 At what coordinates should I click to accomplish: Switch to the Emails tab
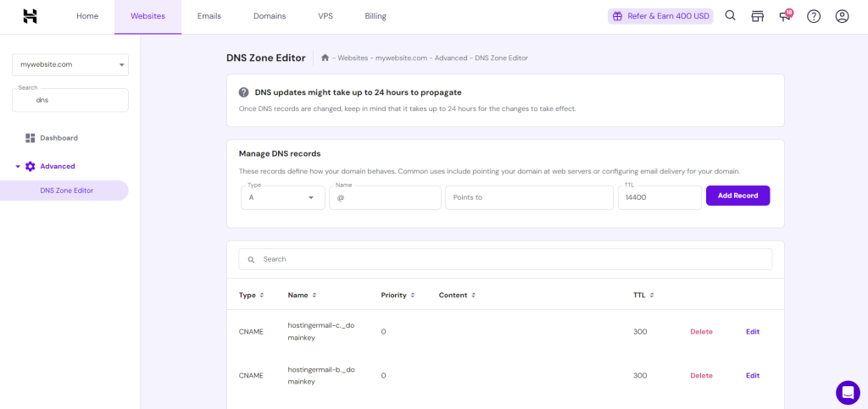tap(209, 16)
